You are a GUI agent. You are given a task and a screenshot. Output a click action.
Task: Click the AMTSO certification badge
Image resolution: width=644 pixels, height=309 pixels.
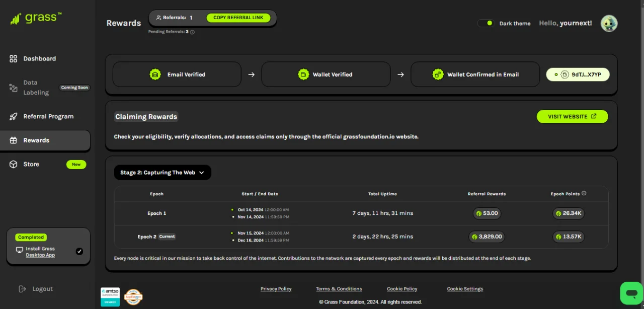(x=110, y=297)
